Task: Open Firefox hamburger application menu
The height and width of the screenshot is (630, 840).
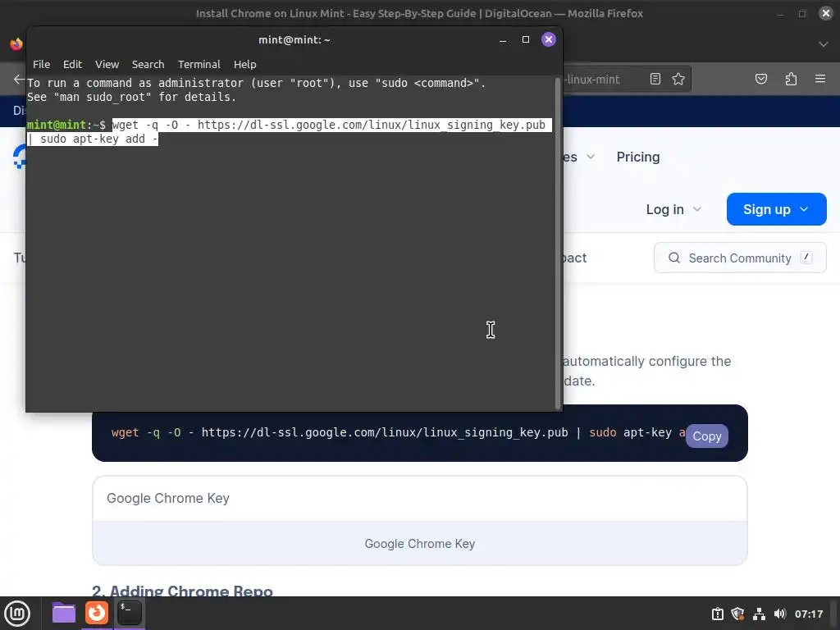Action: [x=820, y=80]
